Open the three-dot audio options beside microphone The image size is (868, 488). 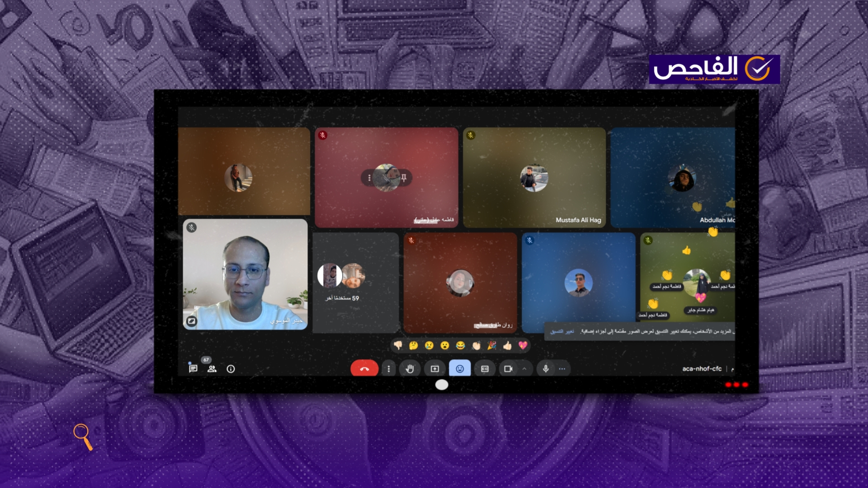click(562, 369)
